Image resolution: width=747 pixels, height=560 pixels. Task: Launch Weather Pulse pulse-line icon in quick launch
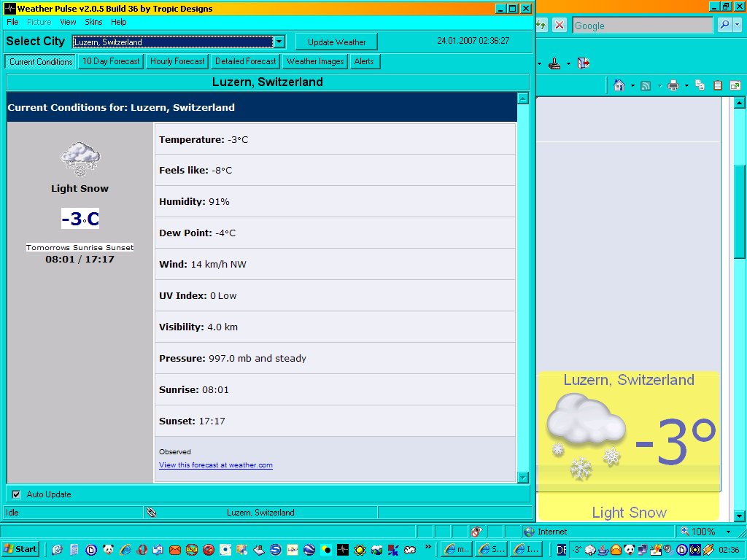pyautogui.click(x=343, y=550)
